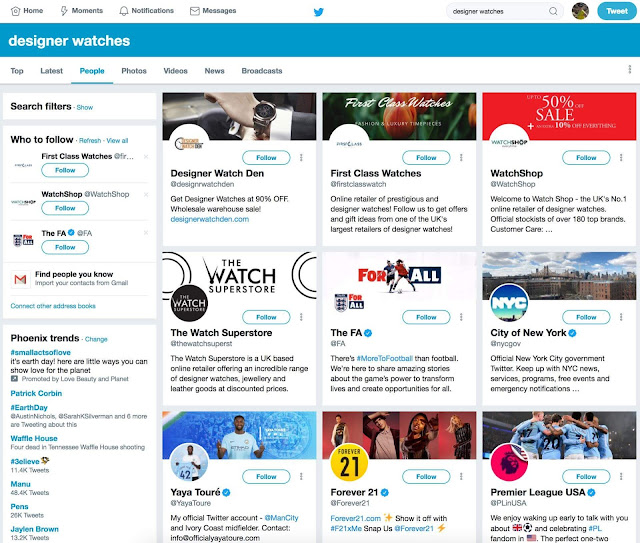Switch to the News tab
Viewport: 640px width, 543px height.
[214, 71]
